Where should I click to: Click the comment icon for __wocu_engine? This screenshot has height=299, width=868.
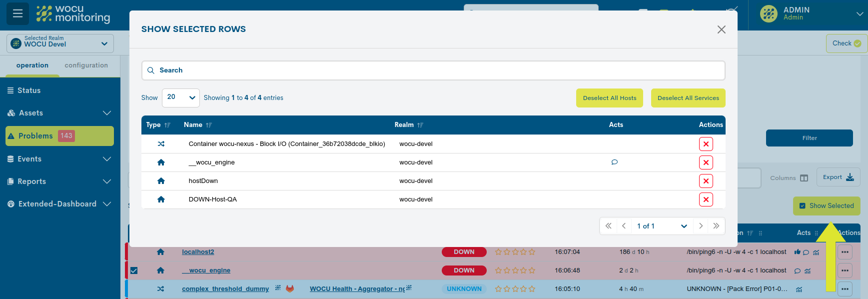tap(614, 162)
